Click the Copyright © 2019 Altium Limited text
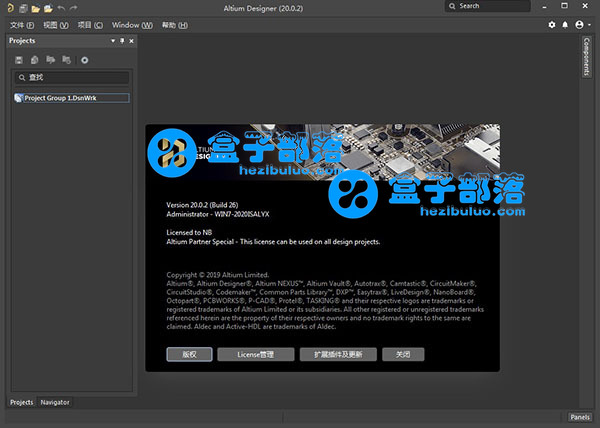The width and height of the screenshot is (600, 428). [x=218, y=275]
